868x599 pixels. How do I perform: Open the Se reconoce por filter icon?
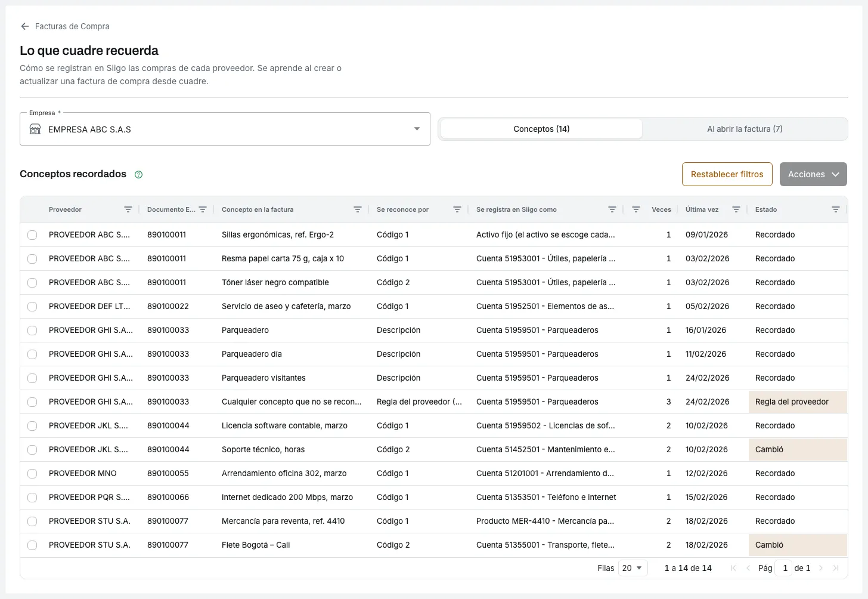click(x=457, y=209)
